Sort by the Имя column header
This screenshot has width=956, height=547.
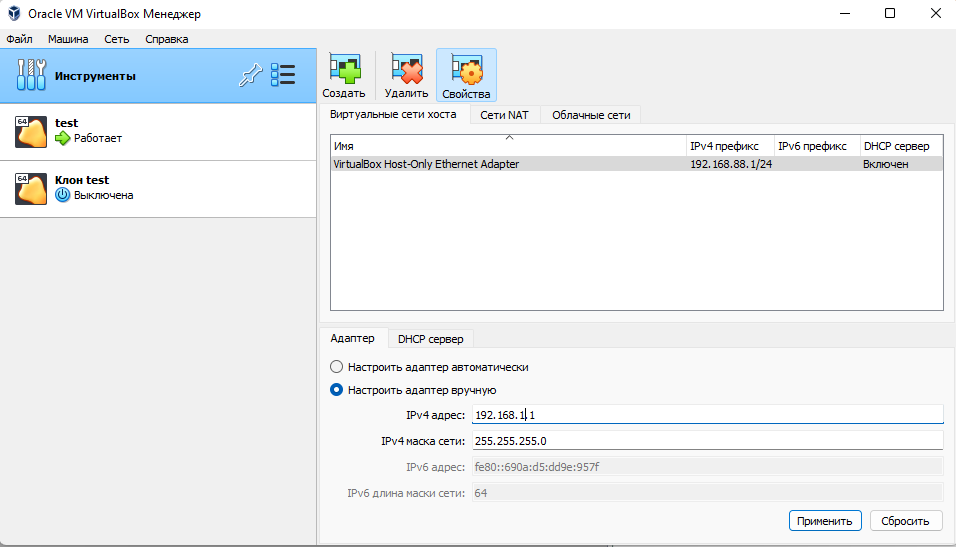click(x=508, y=146)
